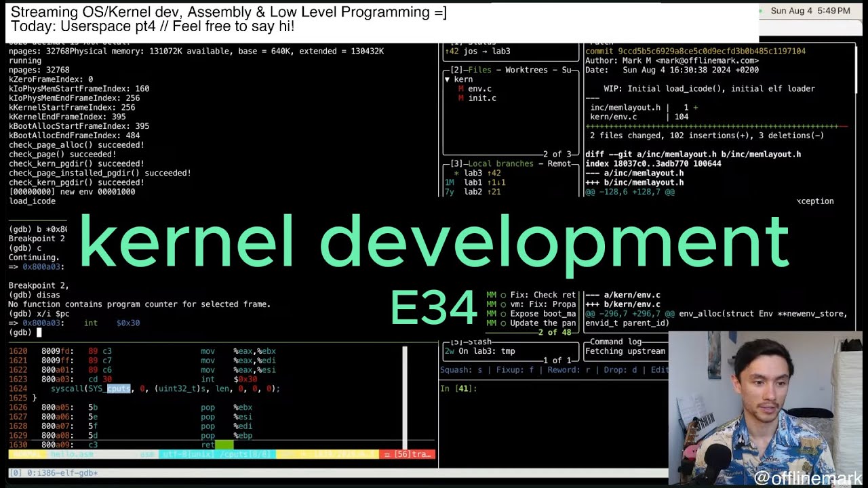868x488 pixels.
Task: Select the modified env.c file icon
Action: pyautogui.click(x=460, y=88)
